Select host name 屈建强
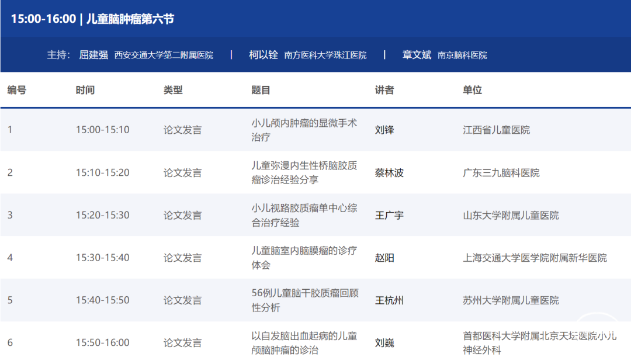Screen dimensions: 631x364 pos(93,55)
